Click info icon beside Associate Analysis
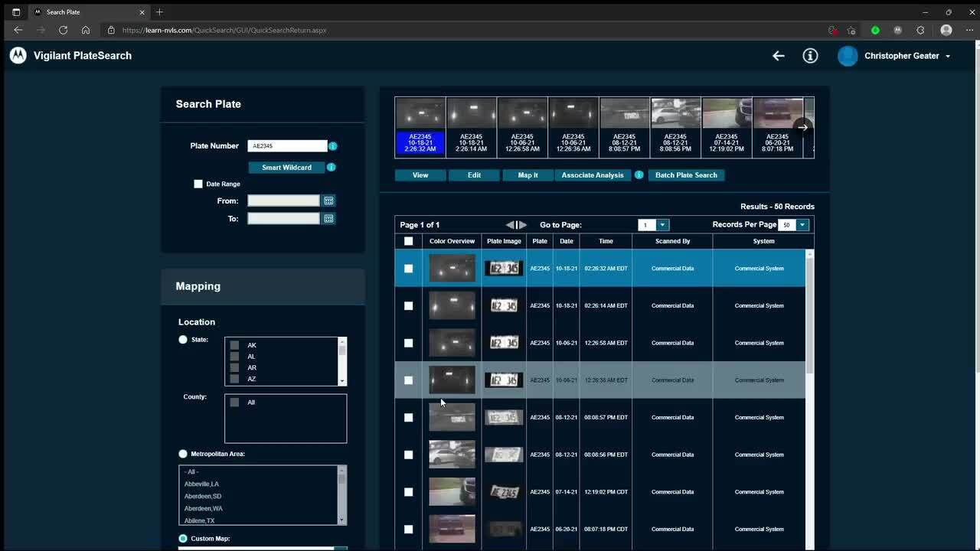Screen dimensions: 980x551 click(639, 175)
